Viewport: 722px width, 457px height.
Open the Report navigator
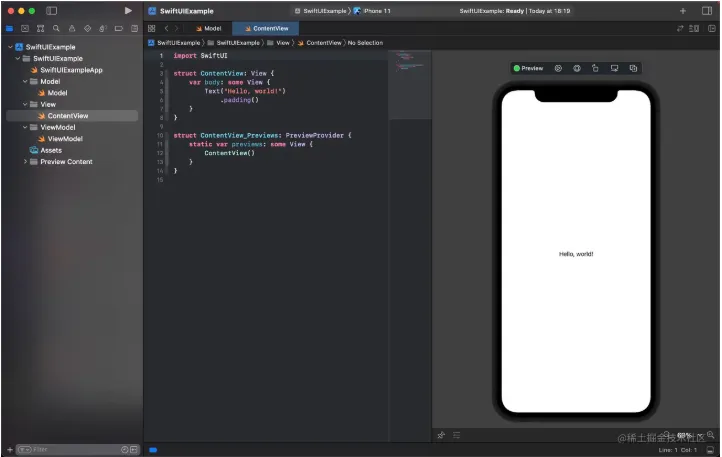coord(134,29)
